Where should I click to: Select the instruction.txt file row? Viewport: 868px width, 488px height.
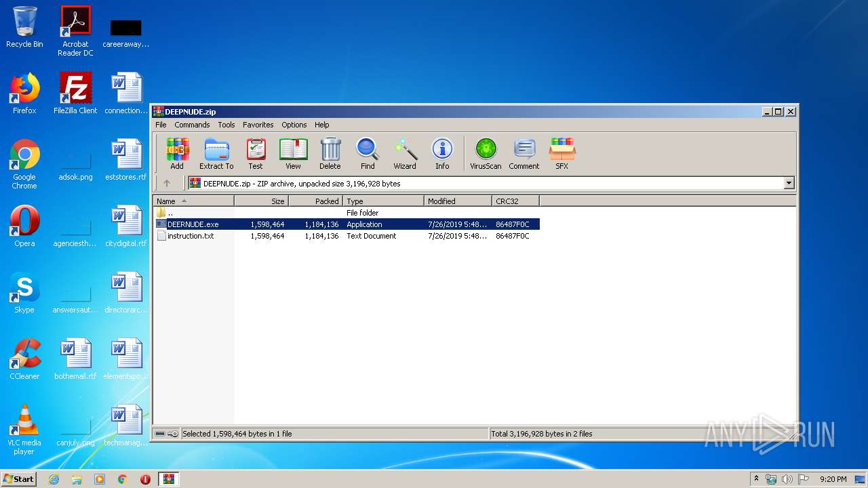click(347, 236)
